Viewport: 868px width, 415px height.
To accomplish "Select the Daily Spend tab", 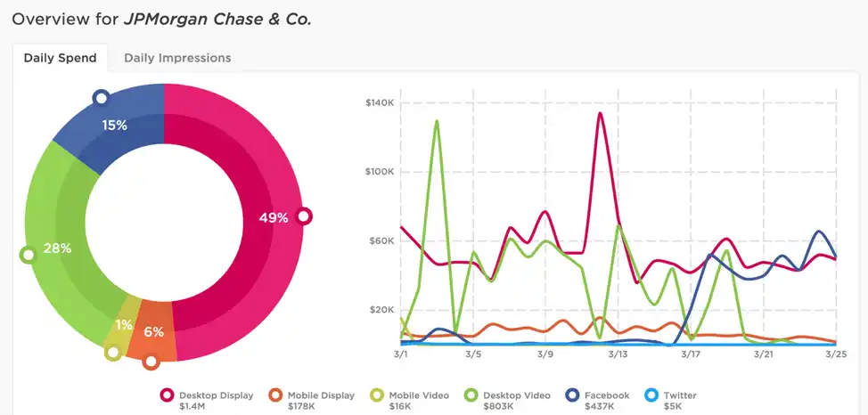I will [x=60, y=58].
